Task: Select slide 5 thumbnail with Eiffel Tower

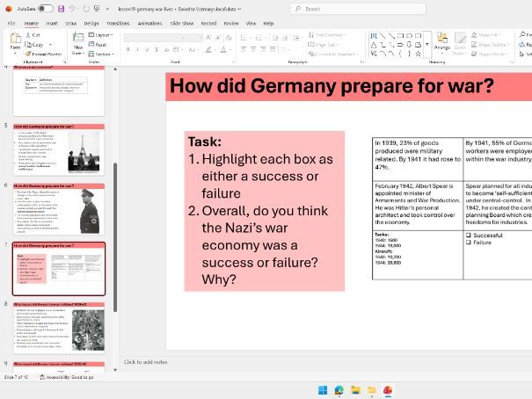Action: click(x=59, y=149)
